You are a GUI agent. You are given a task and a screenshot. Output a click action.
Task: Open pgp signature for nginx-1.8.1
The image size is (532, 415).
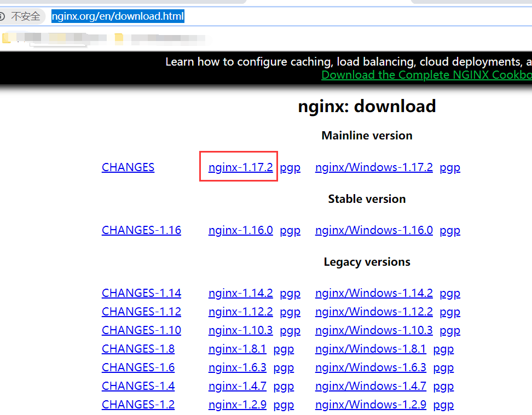pos(284,350)
